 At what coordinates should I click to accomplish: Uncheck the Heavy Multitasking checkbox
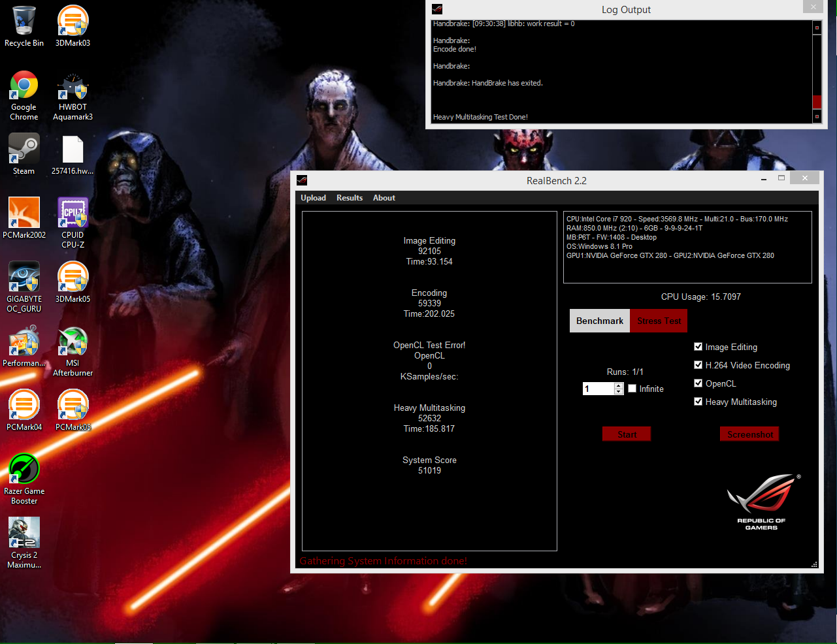pyautogui.click(x=698, y=402)
